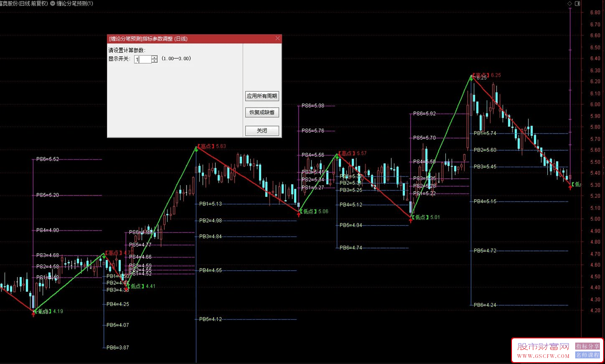
Task: Click the PB4=4.25 level label
Action: coord(118,304)
